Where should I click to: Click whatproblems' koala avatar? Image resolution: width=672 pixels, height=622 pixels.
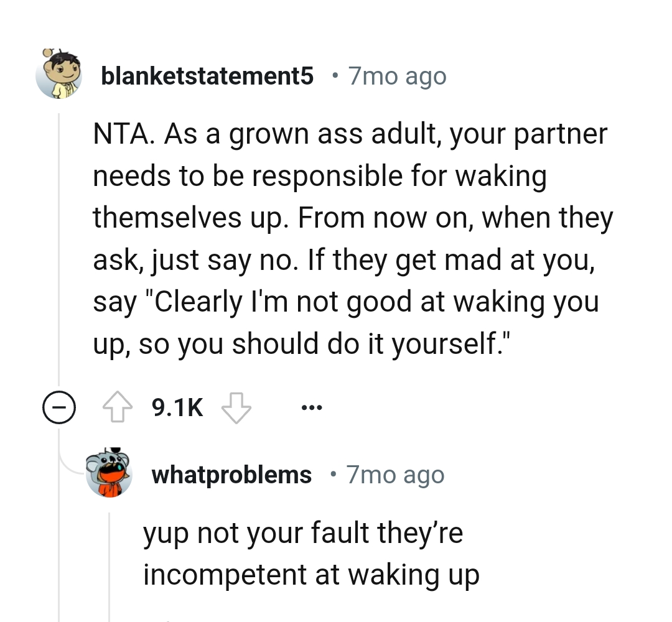109,473
